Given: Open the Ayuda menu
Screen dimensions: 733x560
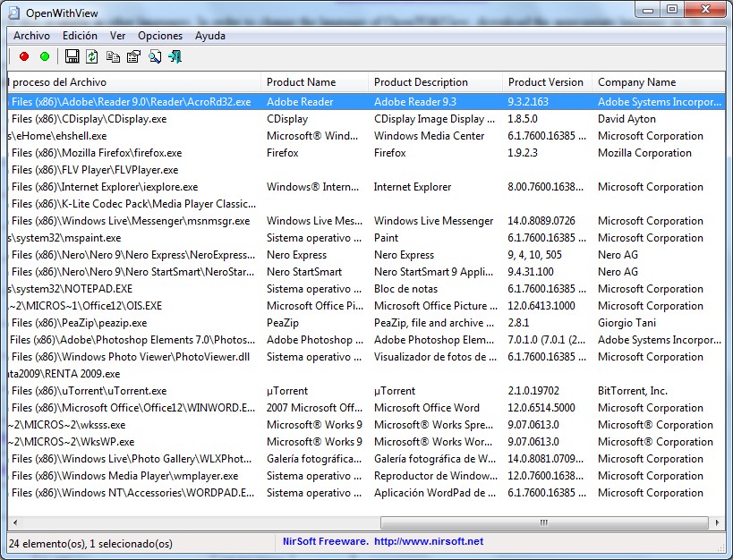Looking at the screenshot, I should [x=210, y=36].
